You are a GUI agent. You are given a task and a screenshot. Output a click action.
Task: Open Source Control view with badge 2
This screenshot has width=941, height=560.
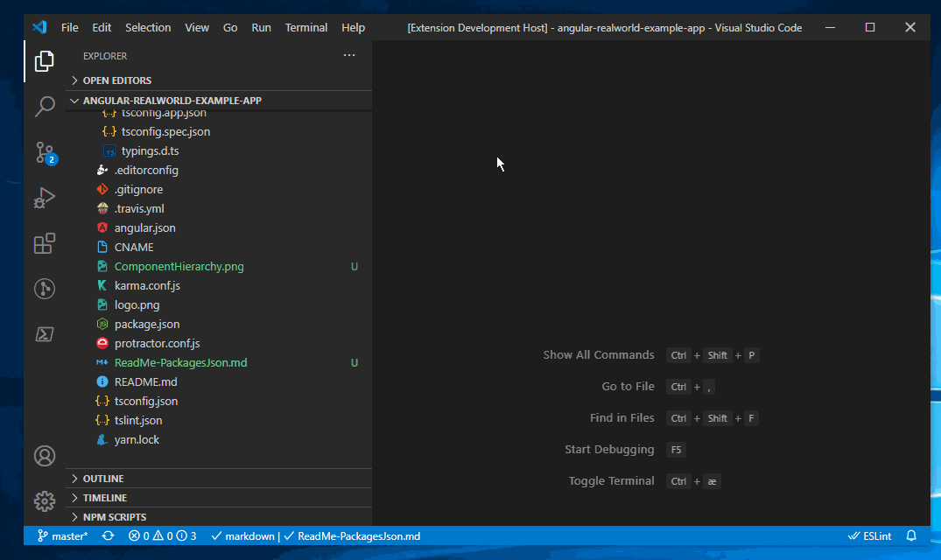point(45,153)
